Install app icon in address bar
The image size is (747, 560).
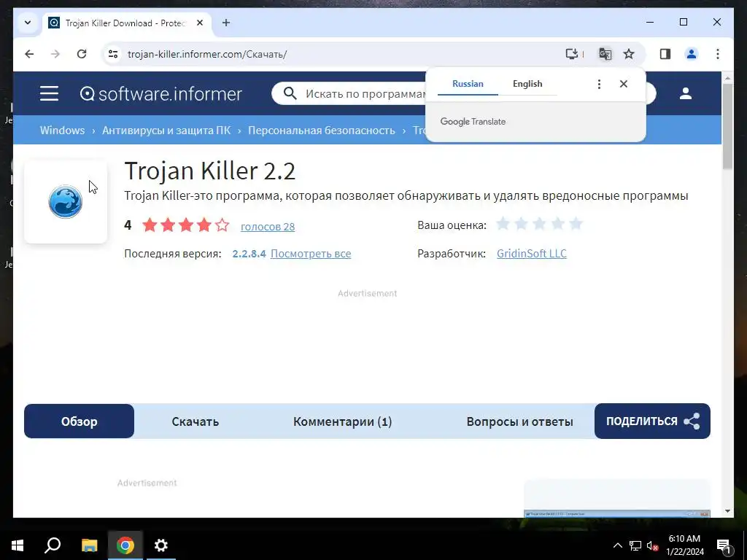pos(572,54)
